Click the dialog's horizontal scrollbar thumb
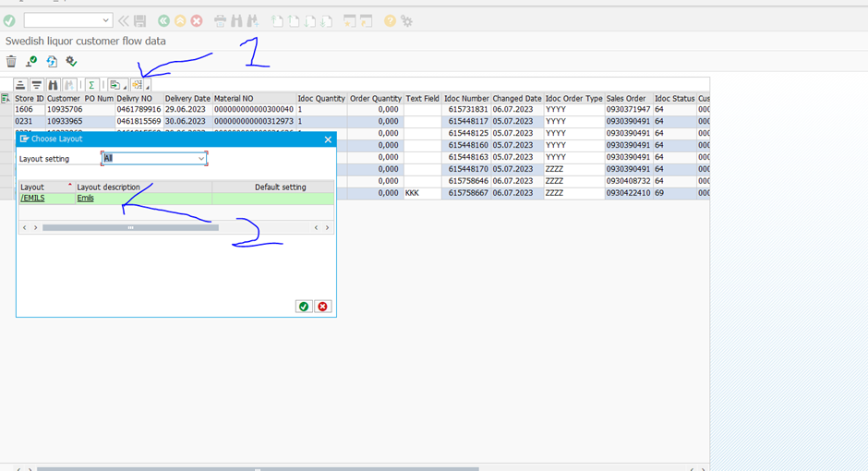This screenshot has width=868, height=471. tap(130, 227)
